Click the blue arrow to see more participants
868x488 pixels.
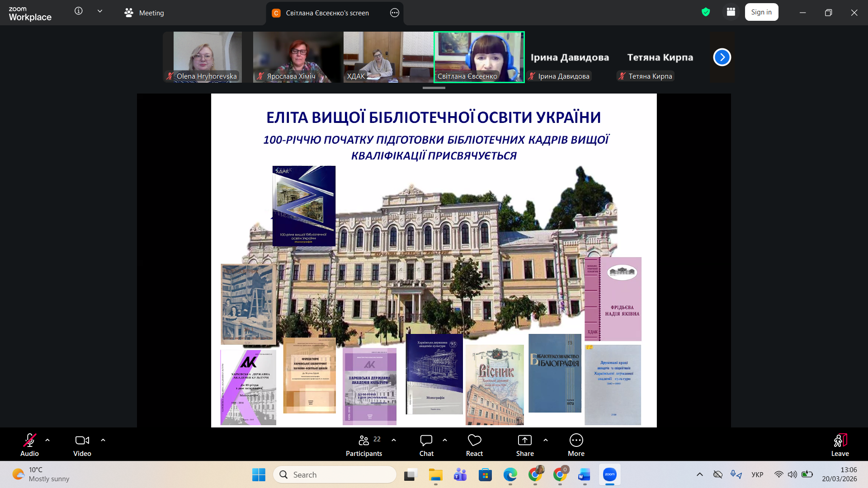pos(722,57)
